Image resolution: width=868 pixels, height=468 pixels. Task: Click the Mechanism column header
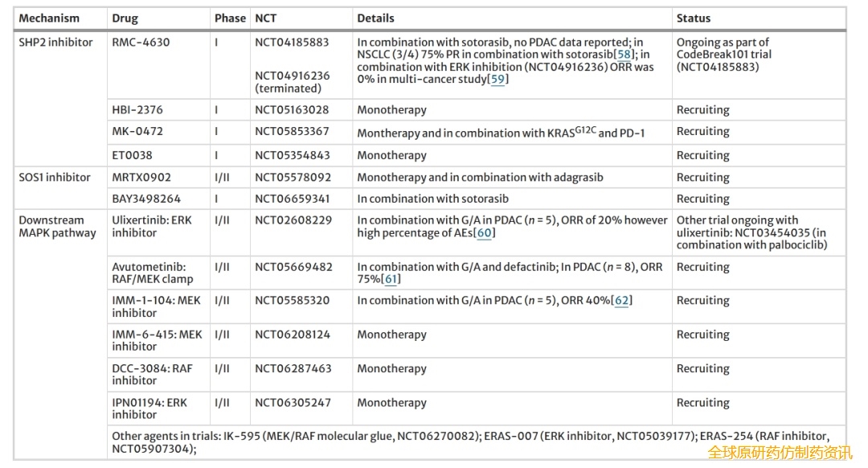pos(49,18)
